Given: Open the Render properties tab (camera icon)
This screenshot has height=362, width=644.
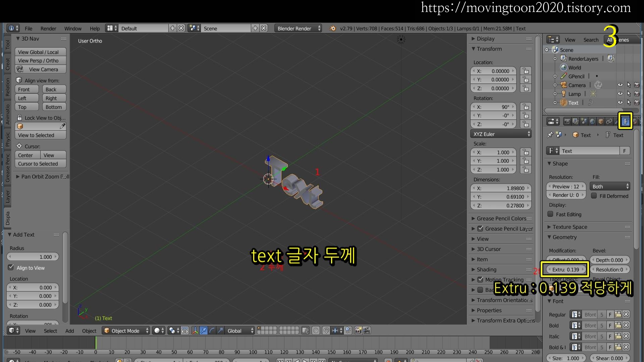Looking at the screenshot, I should pos(567,121).
